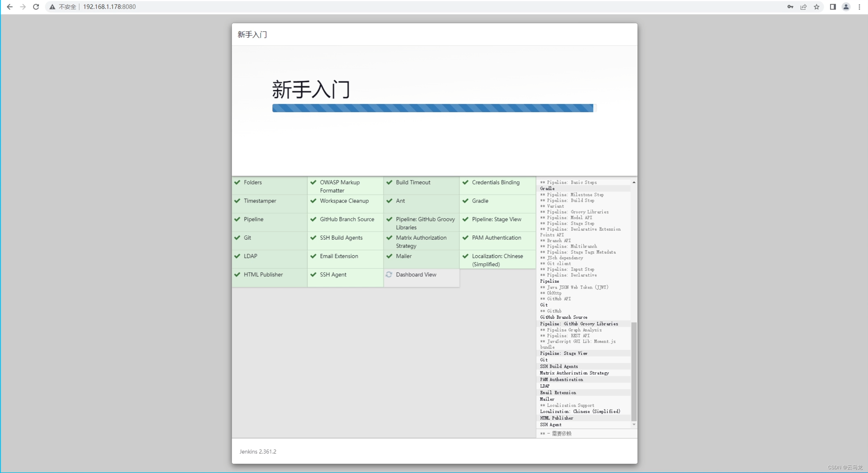Click the install progress bar
This screenshot has height=473, width=868.
click(x=434, y=108)
